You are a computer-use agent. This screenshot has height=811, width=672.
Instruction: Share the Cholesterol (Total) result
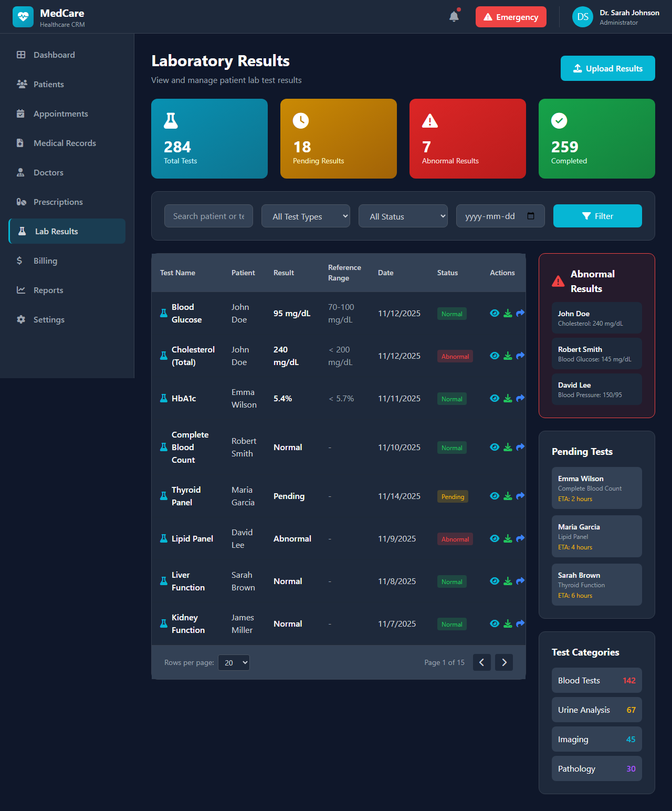(520, 356)
